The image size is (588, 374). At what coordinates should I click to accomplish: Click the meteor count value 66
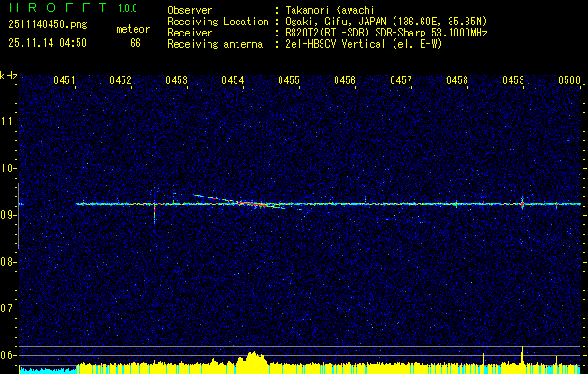point(136,43)
